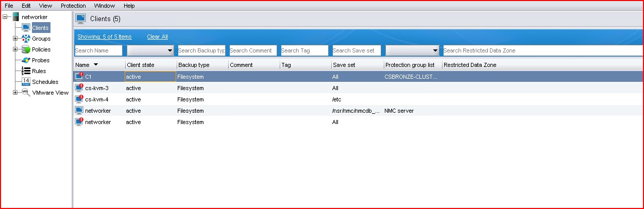Screen dimensions: 644x209
Task: Open the Protection menu
Action: 73,6
